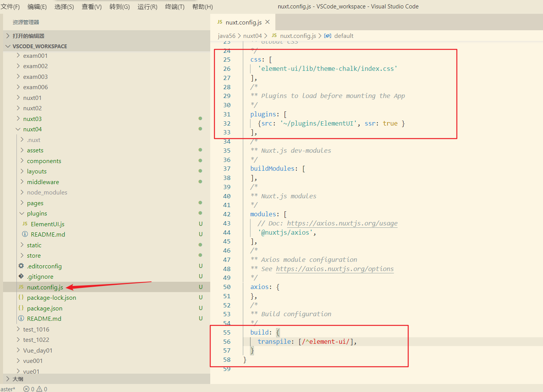
Task: Open the axios.nuxtjs.org/options link
Action: [335, 269]
